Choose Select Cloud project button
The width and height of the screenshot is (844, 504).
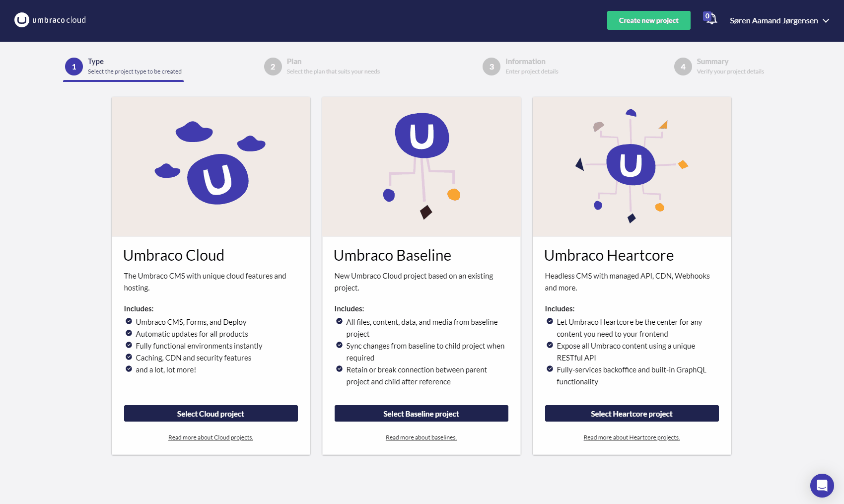[211, 414]
